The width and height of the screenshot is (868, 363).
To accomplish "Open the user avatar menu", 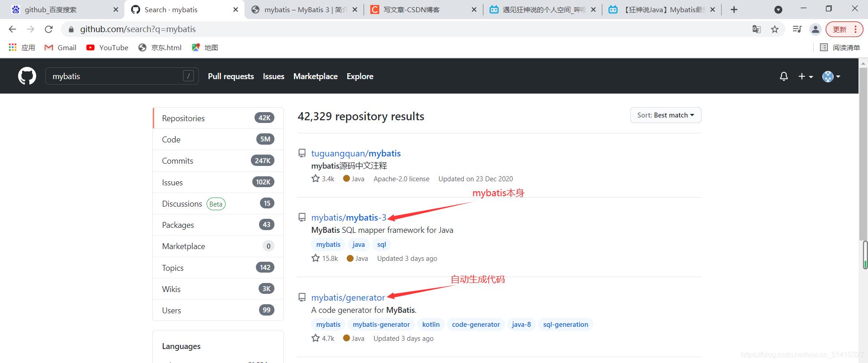I will coord(831,76).
